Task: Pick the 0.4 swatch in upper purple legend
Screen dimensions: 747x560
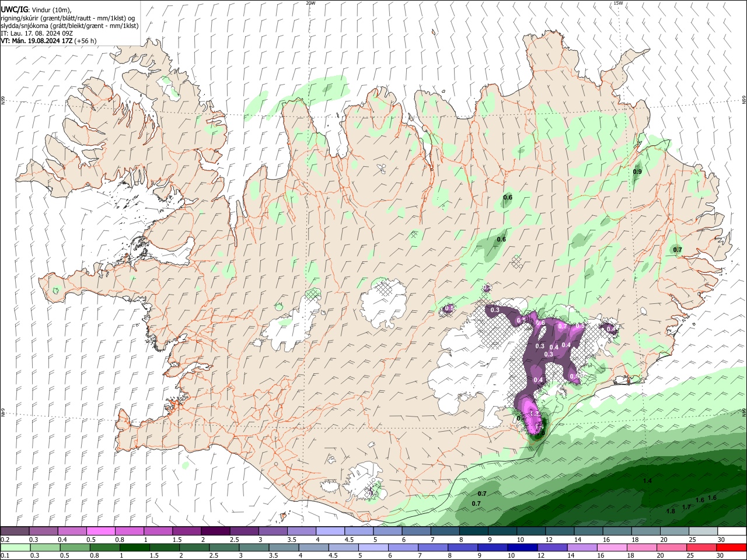Action: click(x=72, y=531)
